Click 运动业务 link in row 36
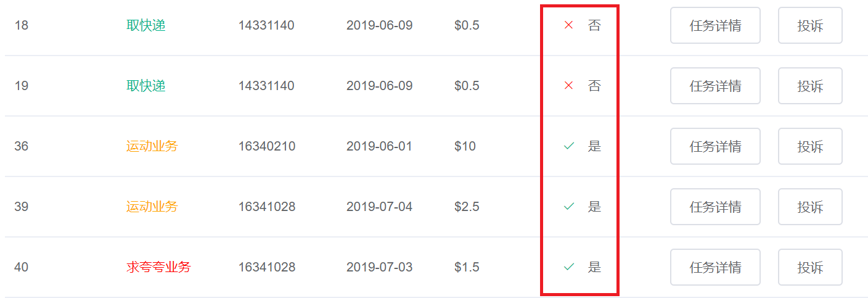The image size is (868, 298). click(152, 146)
